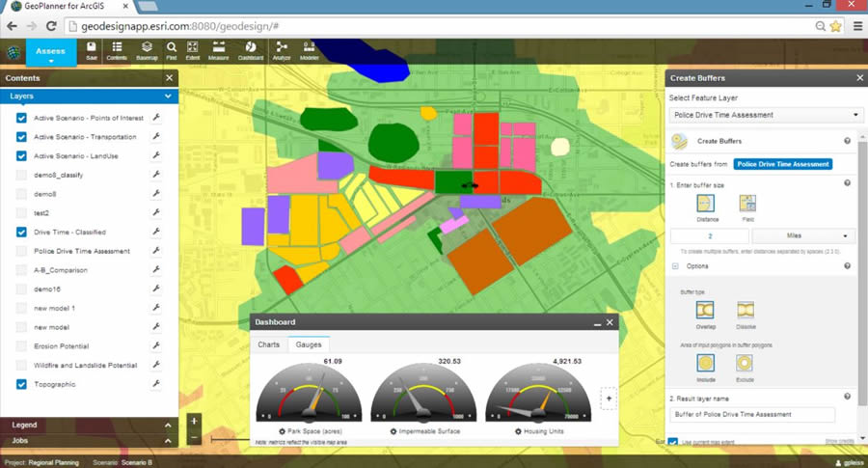Open wrench settings for Points of Interest layer
This screenshot has height=468, width=868.
[x=156, y=118]
